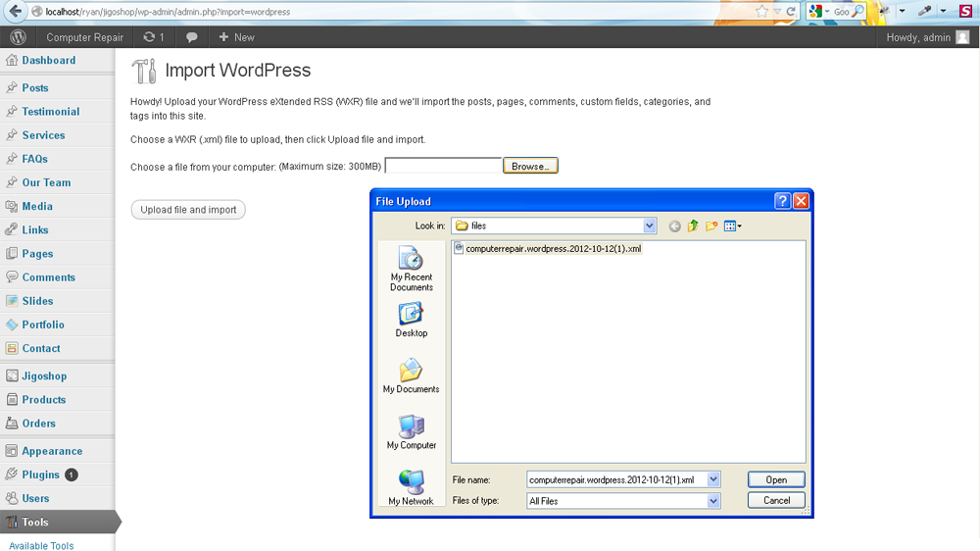Open the Jigoshop menu in sidebar
The height and width of the screenshot is (551, 980).
pos(44,376)
